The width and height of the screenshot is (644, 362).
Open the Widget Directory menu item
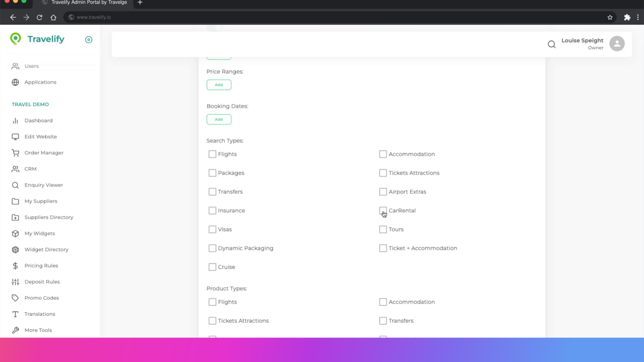coord(46,250)
